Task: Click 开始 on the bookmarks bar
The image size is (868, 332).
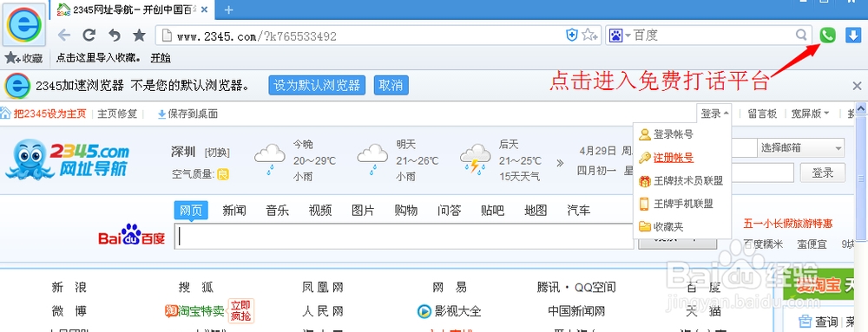Action: (x=161, y=57)
